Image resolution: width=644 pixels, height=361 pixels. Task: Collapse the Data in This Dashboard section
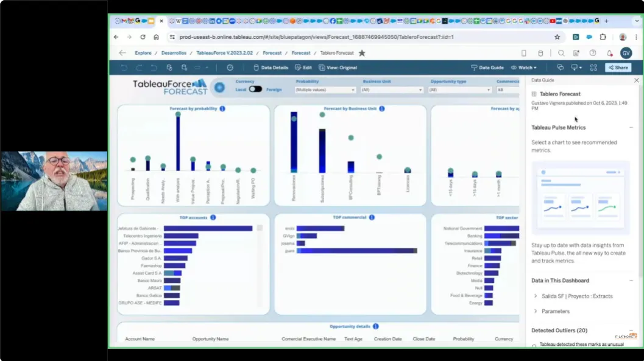[631, 281]
